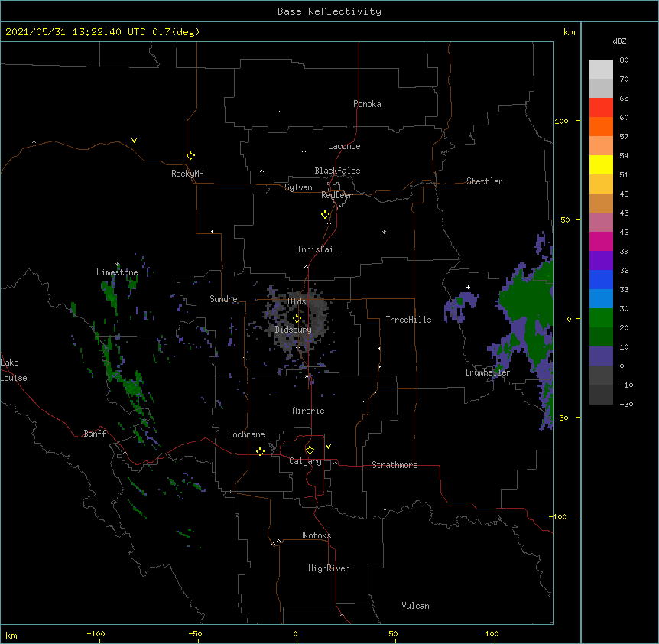Click the dBZ legend heading
659x644 pixels.
click(619, 41)
